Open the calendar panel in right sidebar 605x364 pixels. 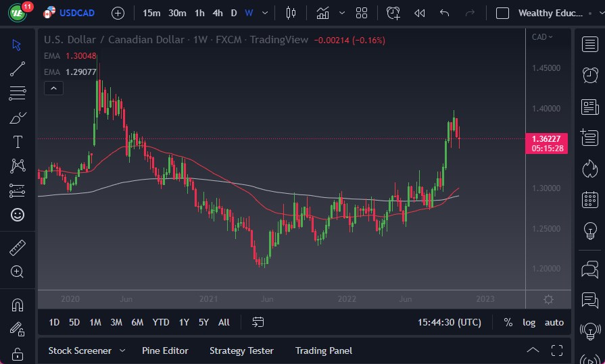tap(589, 200)
